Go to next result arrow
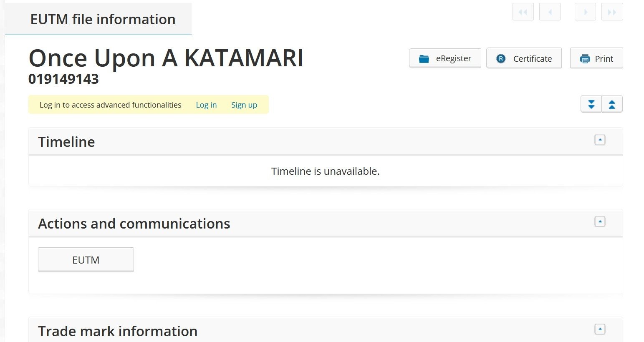Screen dimensions: 644x342 click(585, 12)
